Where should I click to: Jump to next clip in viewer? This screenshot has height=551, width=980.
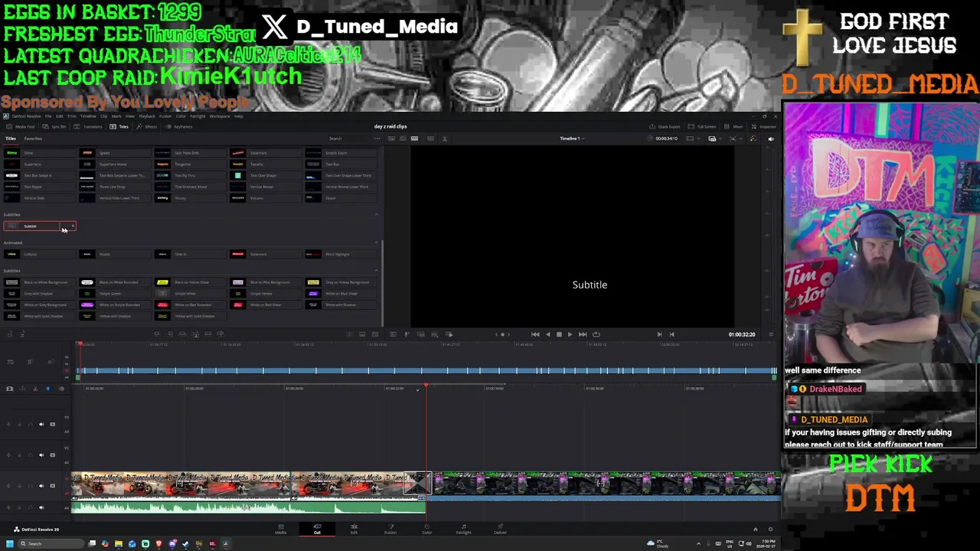[x=583, y=334]
